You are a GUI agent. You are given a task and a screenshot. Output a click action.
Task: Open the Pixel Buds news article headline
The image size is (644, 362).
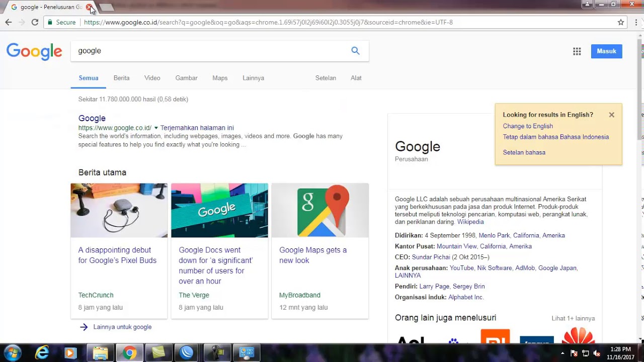pyautogui.click(x=117, y=255)
